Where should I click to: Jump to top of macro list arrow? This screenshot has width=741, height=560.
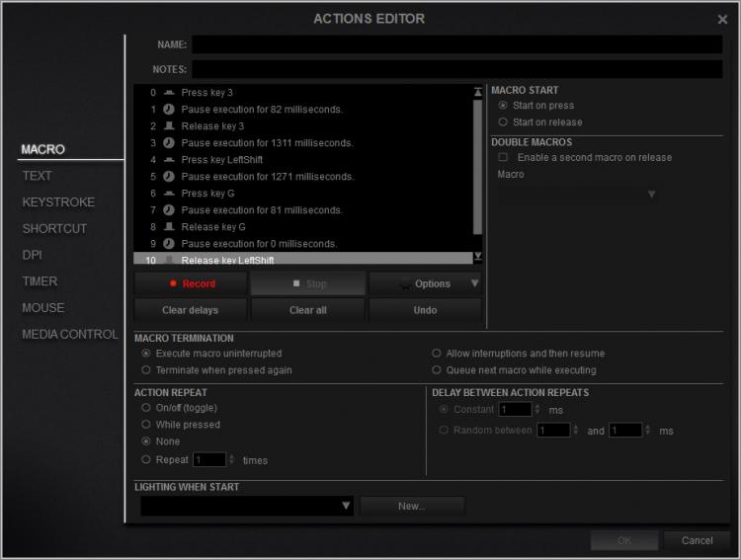point(478,92)
